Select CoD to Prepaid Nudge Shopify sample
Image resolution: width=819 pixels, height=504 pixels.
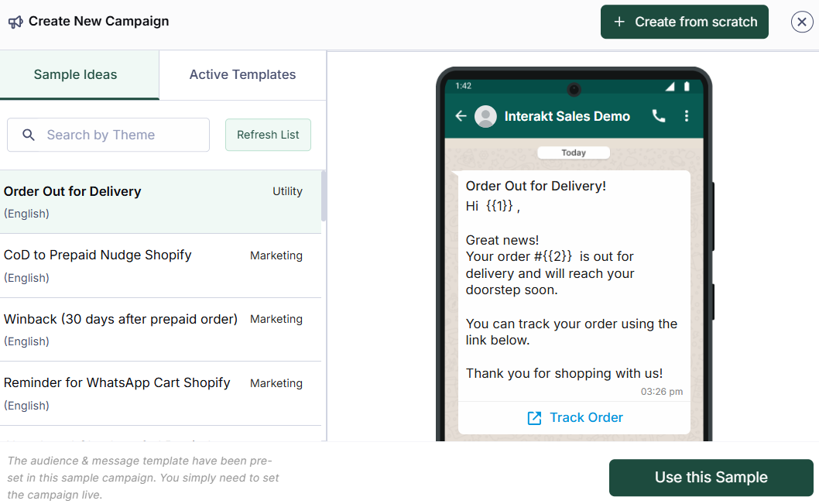click(160, 266)
